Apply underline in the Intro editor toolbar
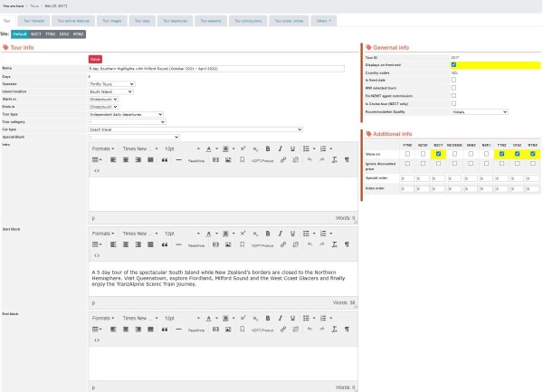 (x=292, y=148)
